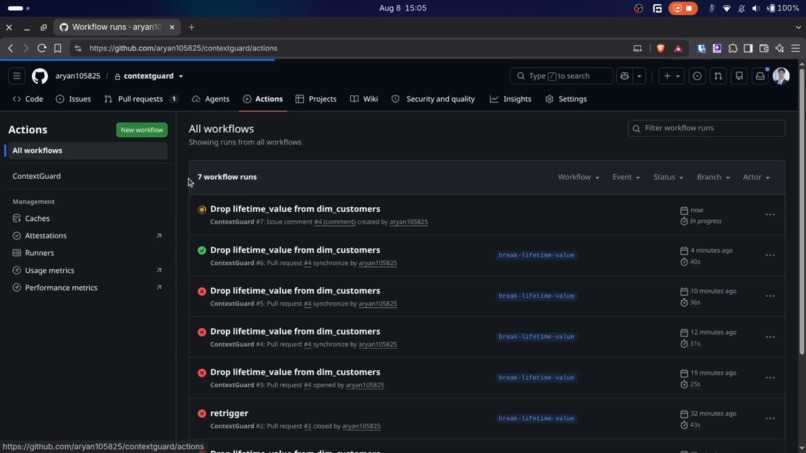Open options for in-progress run #7
Viewport: 806px width, 453px height.
[x=770, y=215]
